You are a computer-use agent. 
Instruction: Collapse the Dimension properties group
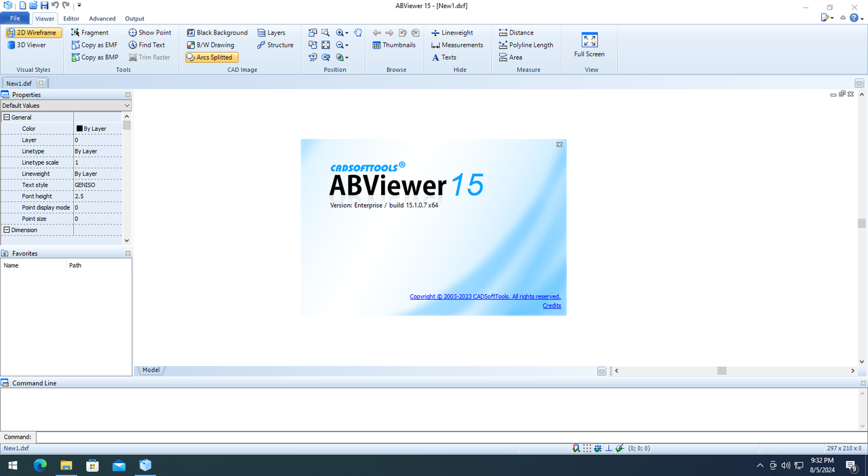tap(7, 230)
